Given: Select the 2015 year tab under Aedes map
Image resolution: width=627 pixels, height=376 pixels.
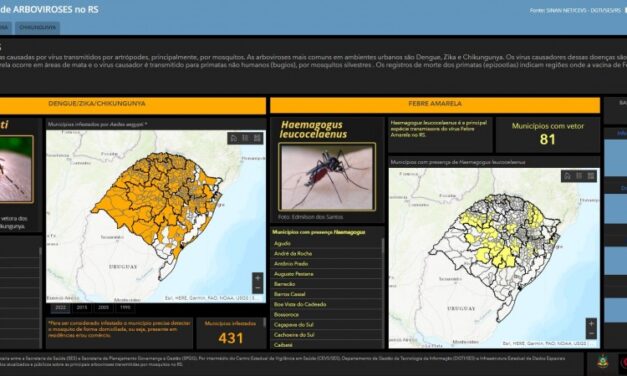Looking at the screenshot, I should [82, 308].
